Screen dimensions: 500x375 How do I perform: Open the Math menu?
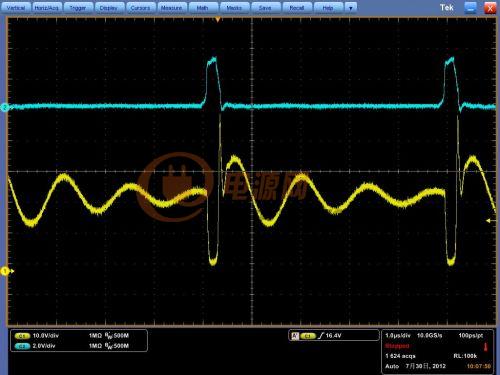click(x=203, y=7)
